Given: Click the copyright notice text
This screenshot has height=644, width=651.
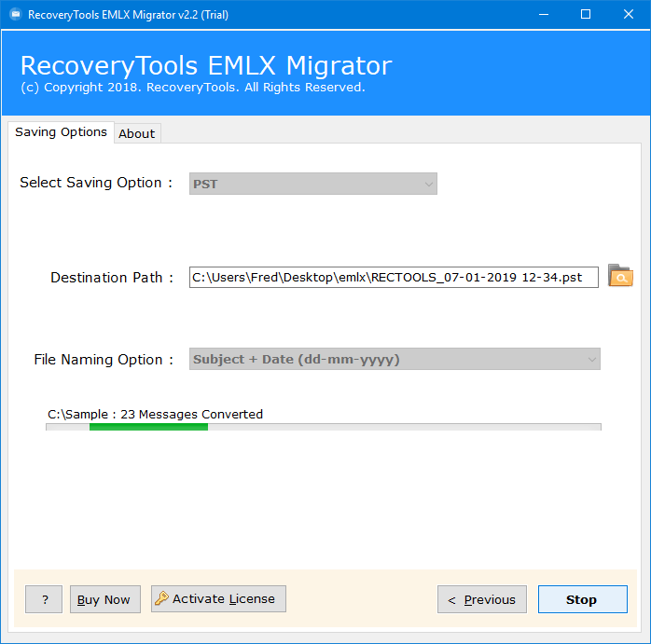Looking at the screenshot, I should pos(193,87).
